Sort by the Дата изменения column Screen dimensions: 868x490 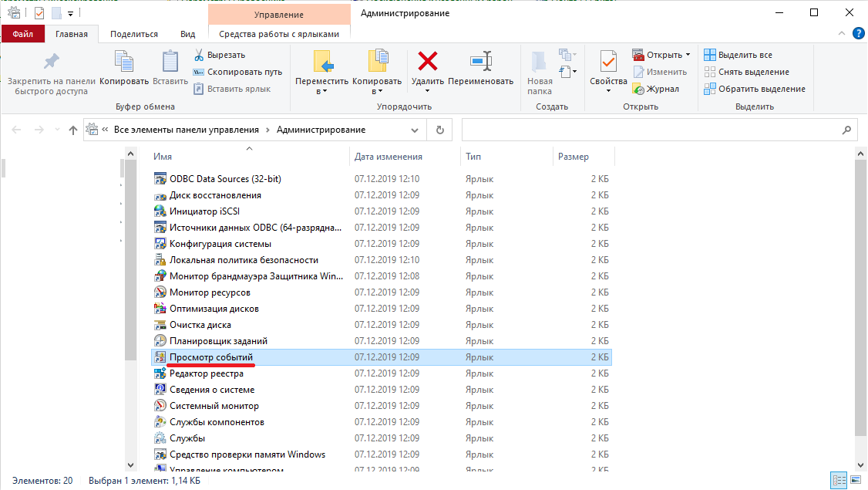coord(405,157)
